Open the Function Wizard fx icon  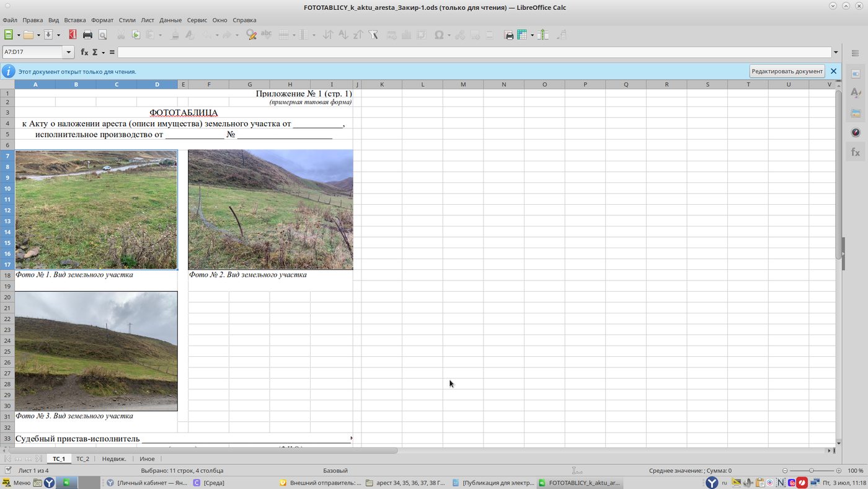(x=84, y=52)
